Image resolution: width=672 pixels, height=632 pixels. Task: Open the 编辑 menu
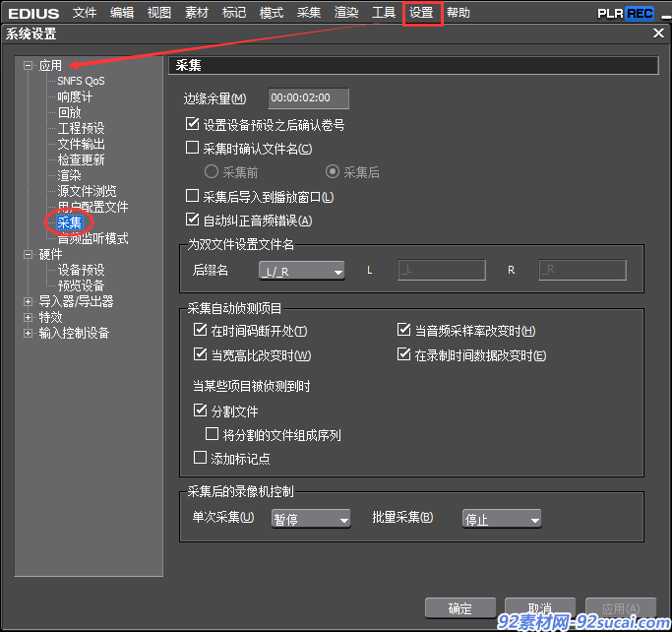[122, 13]
